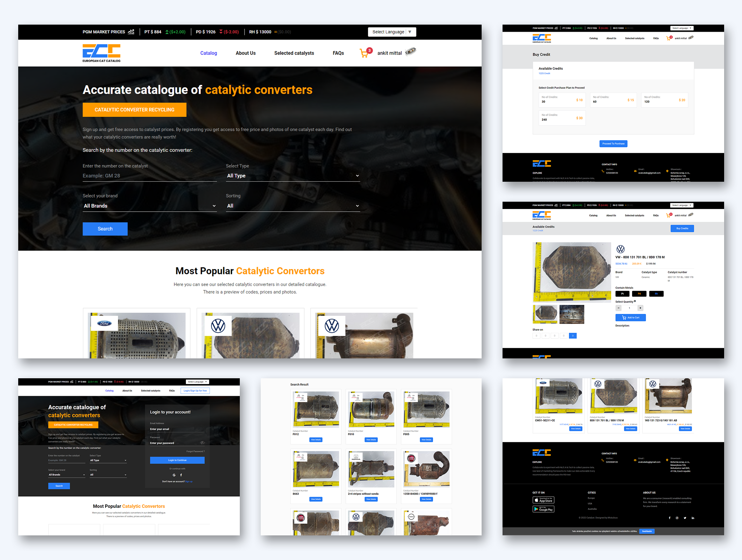Click the App Store download badge
Image resolution: width=742 pixels, height=560 pixels.
543,500
